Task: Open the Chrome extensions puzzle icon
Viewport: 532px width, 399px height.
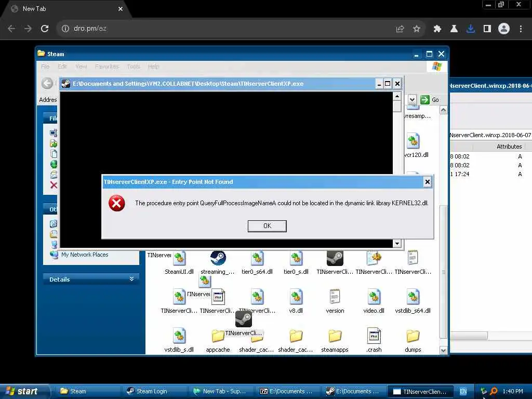Action: pos(437,29)
